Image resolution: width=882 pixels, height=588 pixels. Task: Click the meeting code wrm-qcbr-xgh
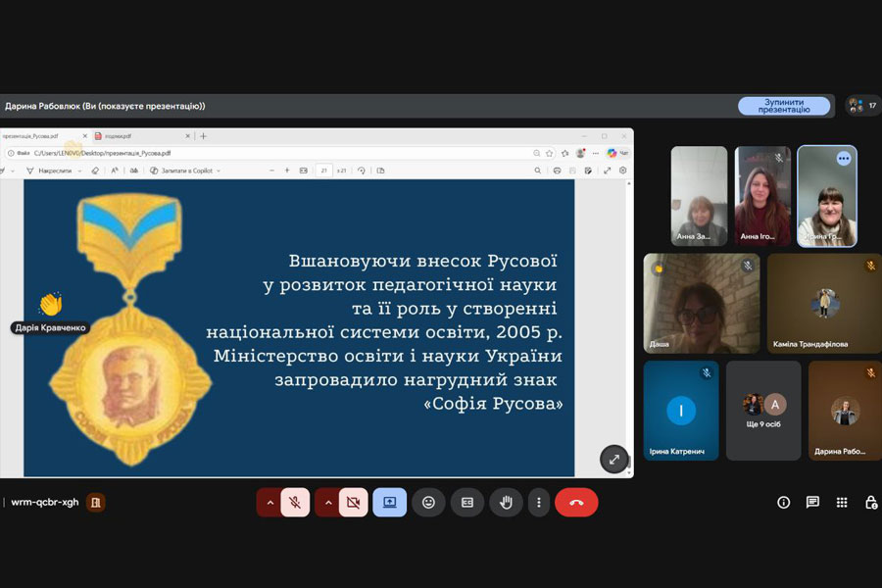45,502
